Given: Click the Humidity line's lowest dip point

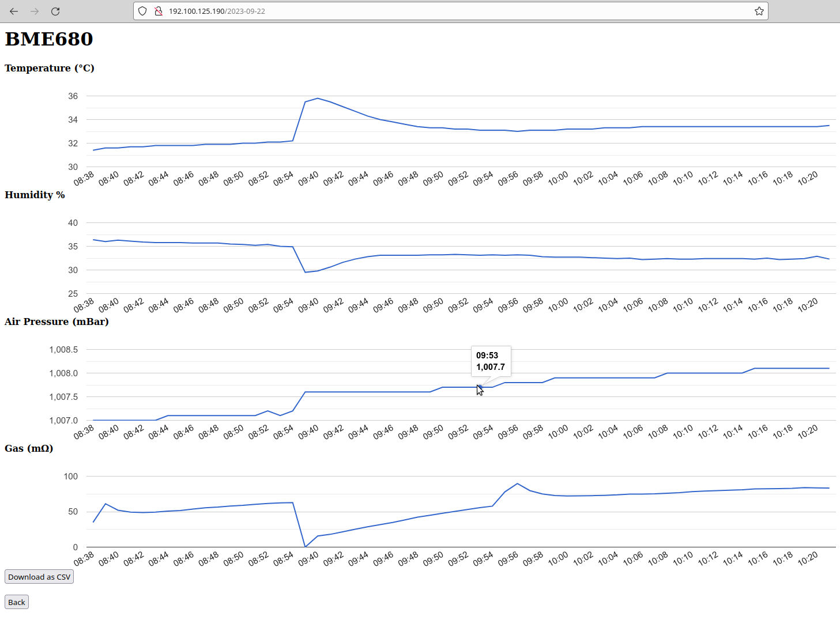Looking at the screenshot, I should tap(305, 272).
